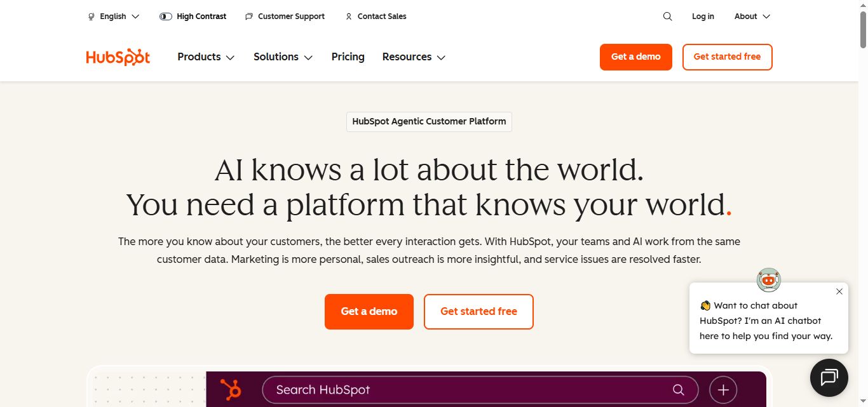The image size is (868, 407).
Task: Click inside the Search HubSpot input field
Action: pos(445,389)
